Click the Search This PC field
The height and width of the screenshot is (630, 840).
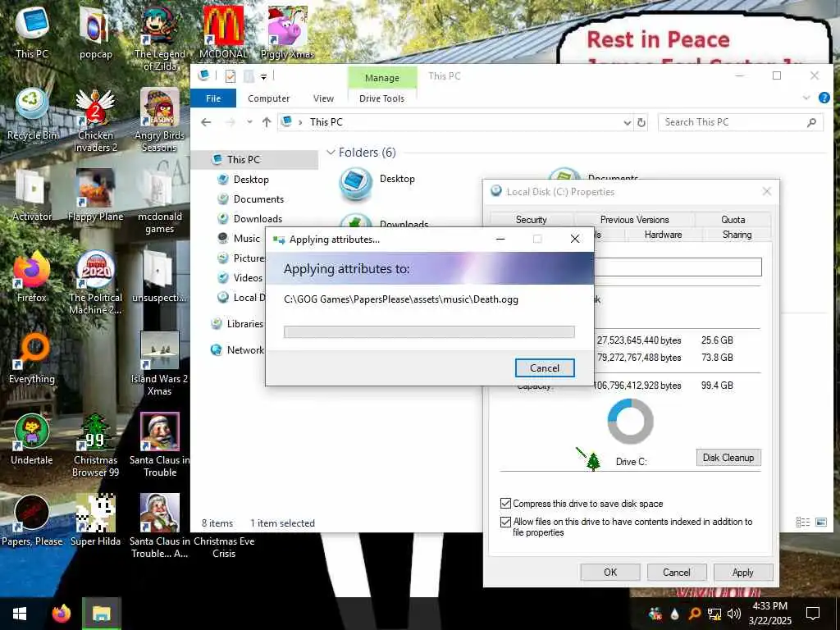point(741,123)
